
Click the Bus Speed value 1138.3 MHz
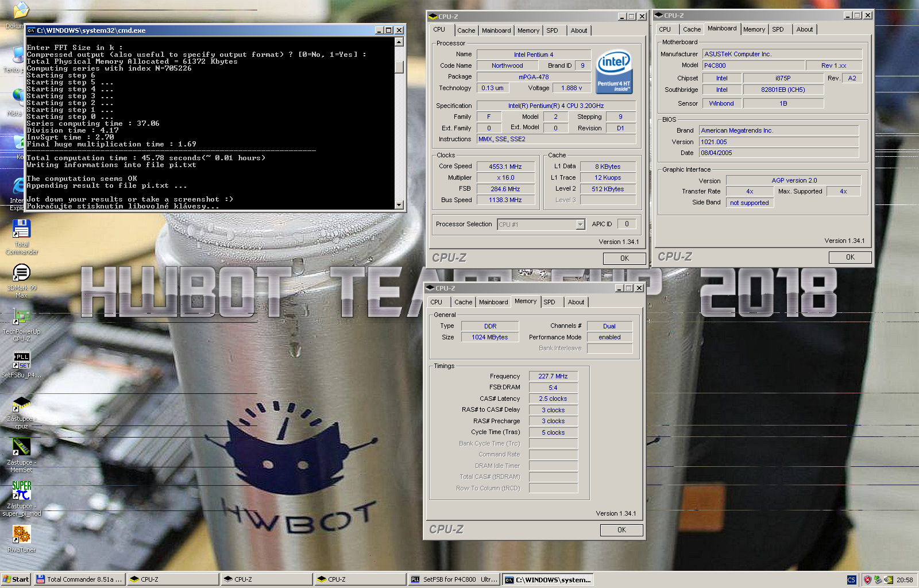click(505, 200)
